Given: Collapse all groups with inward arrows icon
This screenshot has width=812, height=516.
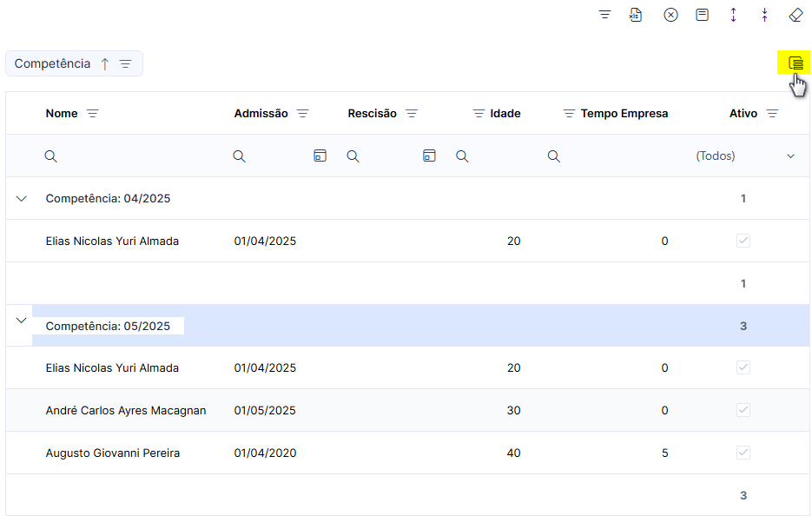Looking at the screenshot, I should [765, 15].
